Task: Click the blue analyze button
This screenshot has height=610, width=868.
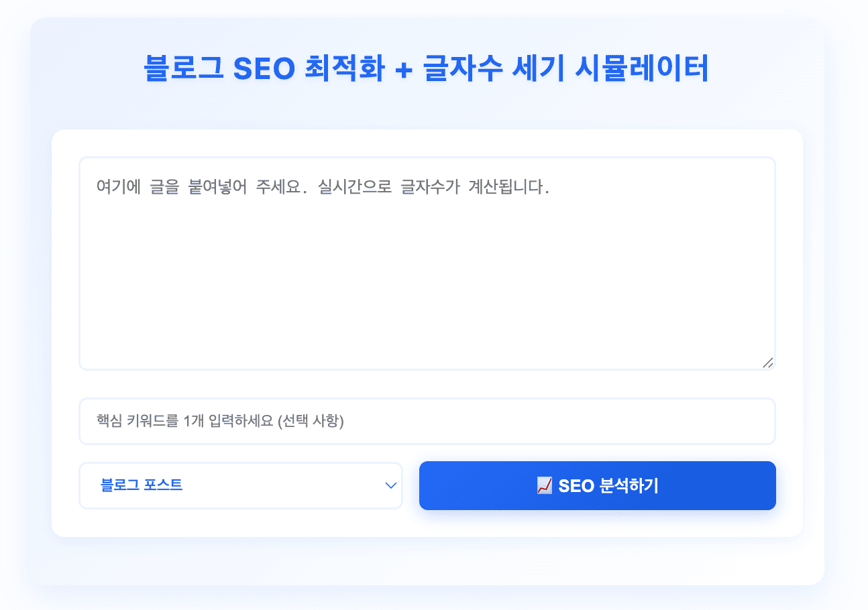Action: point(596,485)
